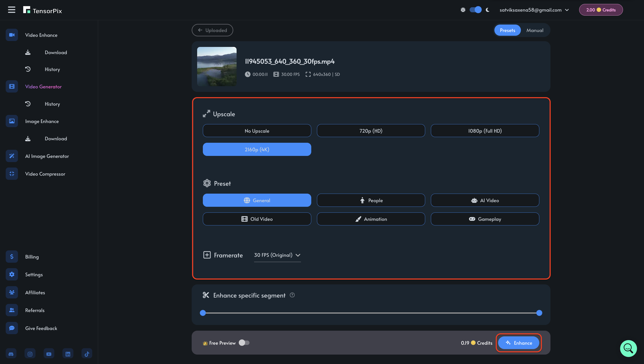Click the Video Compressor sidebar icon
Image resolution: width=644 pixels, height=364 pixels.
(x=12, y=174)
